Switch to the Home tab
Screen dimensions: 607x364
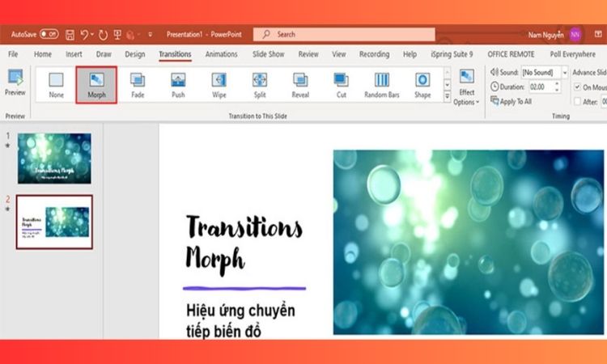click(43, 54)
